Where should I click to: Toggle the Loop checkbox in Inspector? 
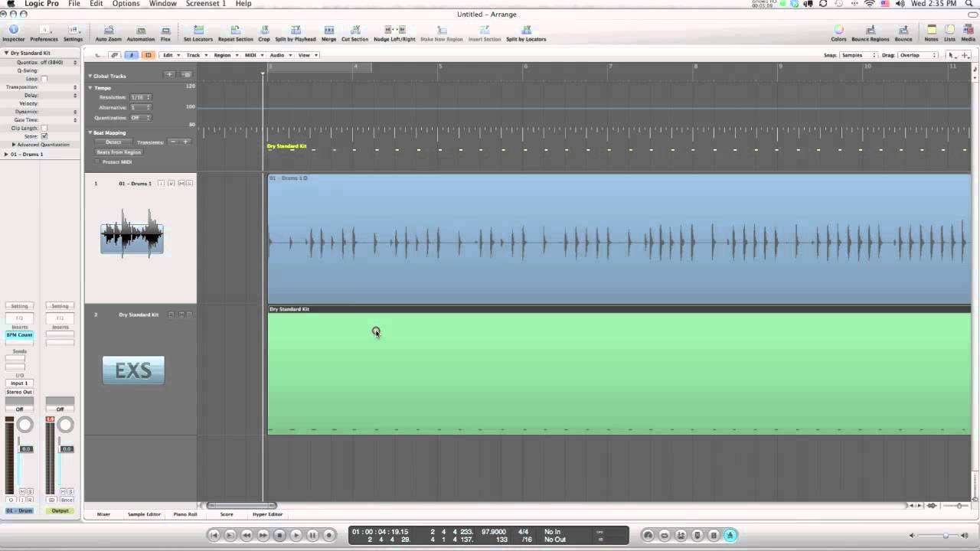click(44, 79)
